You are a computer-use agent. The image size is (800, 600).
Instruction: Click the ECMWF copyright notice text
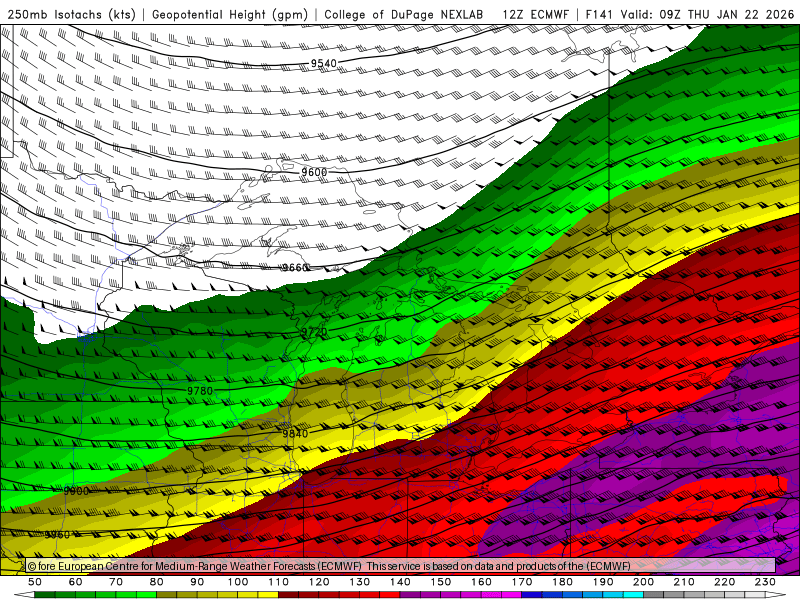[x=329, y=566]
